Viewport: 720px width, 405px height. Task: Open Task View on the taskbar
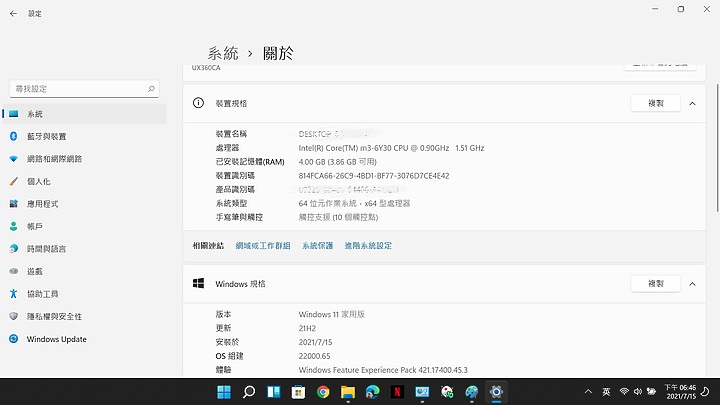click(x=274, y=392)
